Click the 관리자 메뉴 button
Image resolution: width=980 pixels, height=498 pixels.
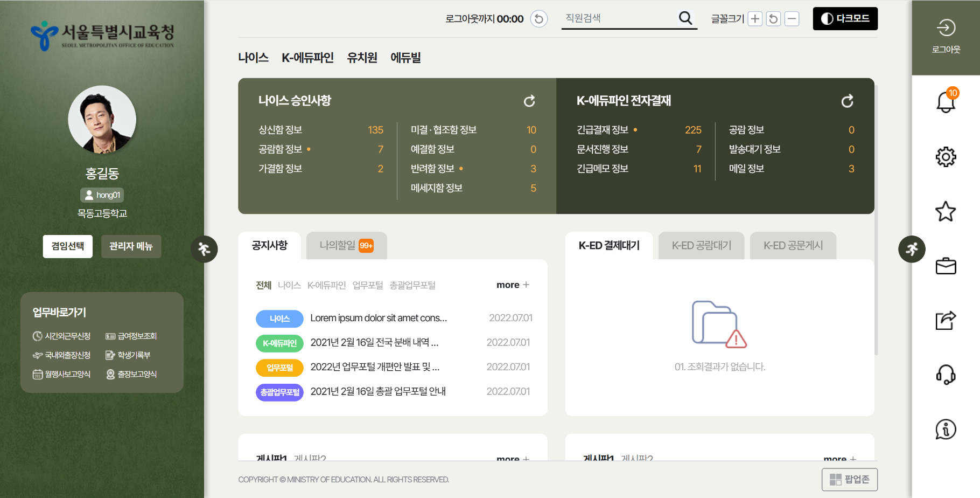[x=131, y=246]
